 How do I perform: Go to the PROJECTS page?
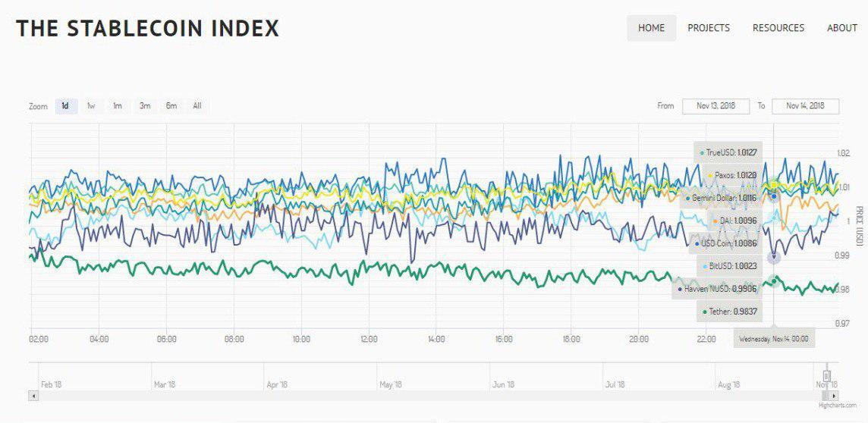click(x=709, y=27)
